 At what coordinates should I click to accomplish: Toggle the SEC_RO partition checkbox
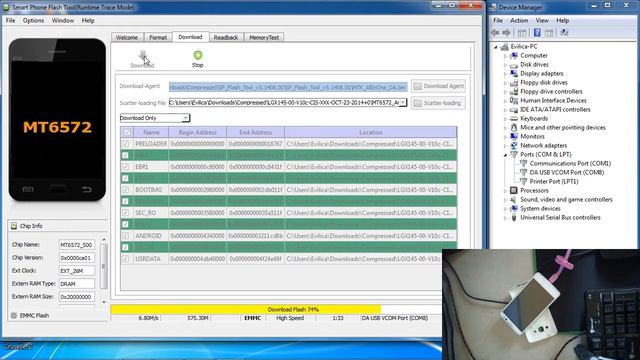click(x=125, y=213)
